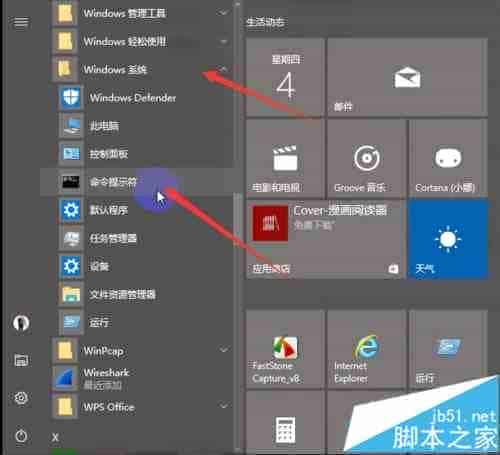Launch Wireshark shark-fin icon

[65, 378]
